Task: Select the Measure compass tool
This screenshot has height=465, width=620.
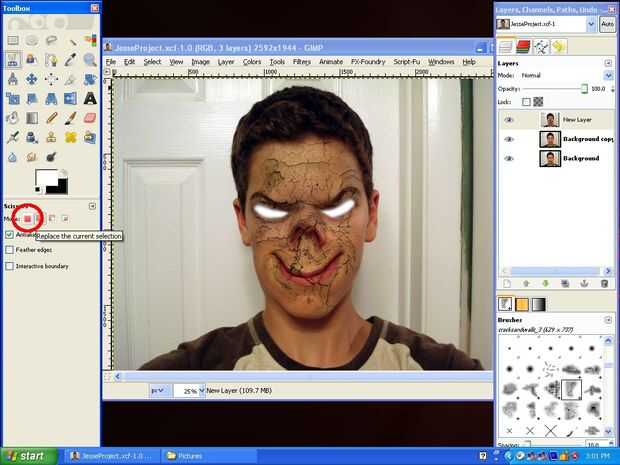Action: 13,79
